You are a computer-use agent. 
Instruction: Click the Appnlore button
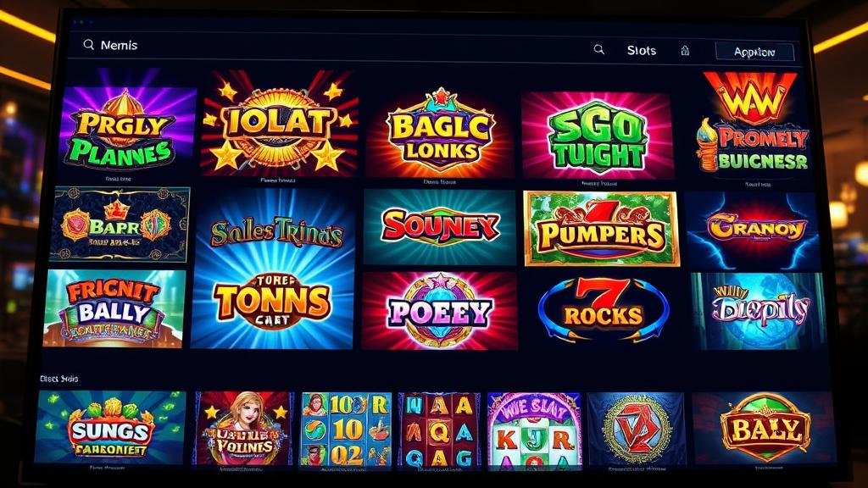754,52
